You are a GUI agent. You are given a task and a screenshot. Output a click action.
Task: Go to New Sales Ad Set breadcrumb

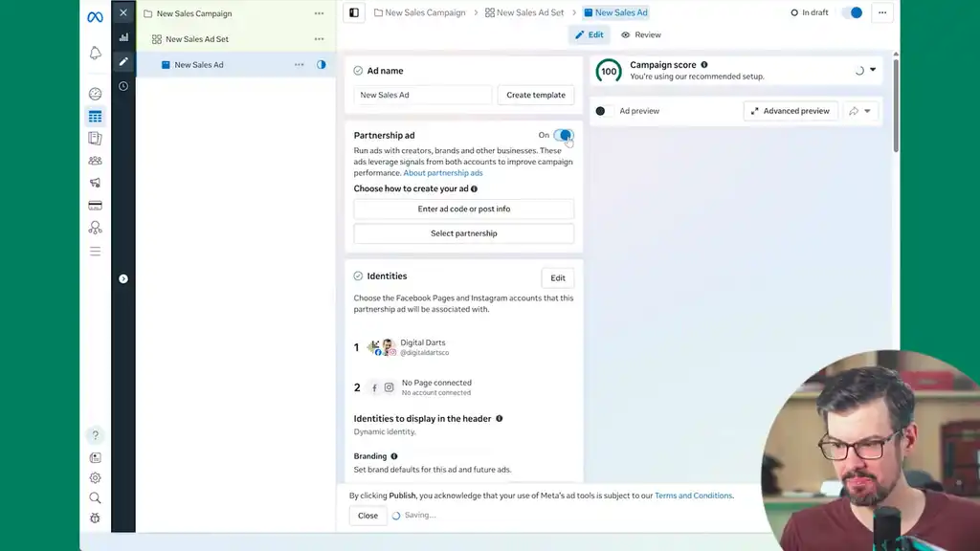pos(524,12)
